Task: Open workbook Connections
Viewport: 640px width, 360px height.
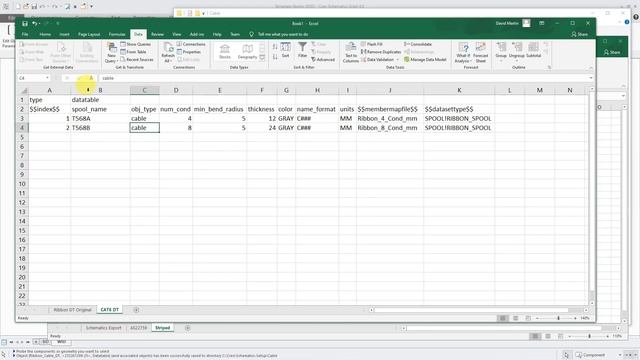Action: [191, 44]
